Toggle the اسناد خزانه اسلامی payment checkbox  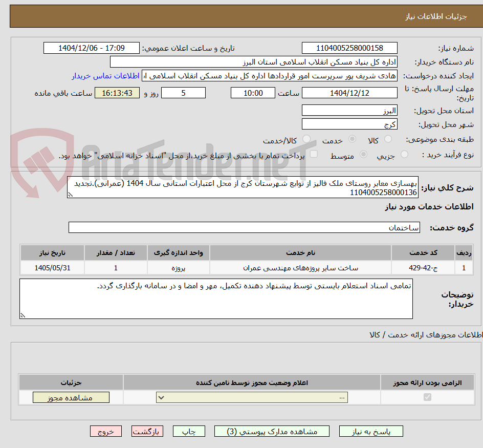point(314,154)
